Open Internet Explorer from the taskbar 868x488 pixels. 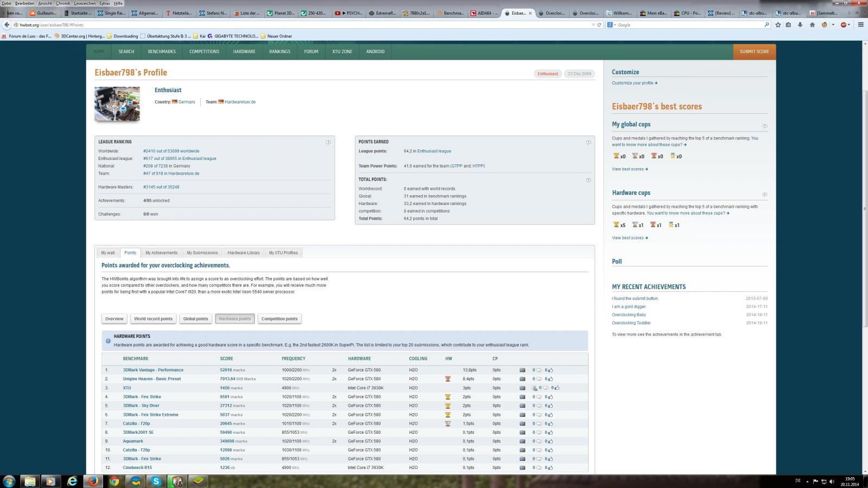(x=72, y=481)
